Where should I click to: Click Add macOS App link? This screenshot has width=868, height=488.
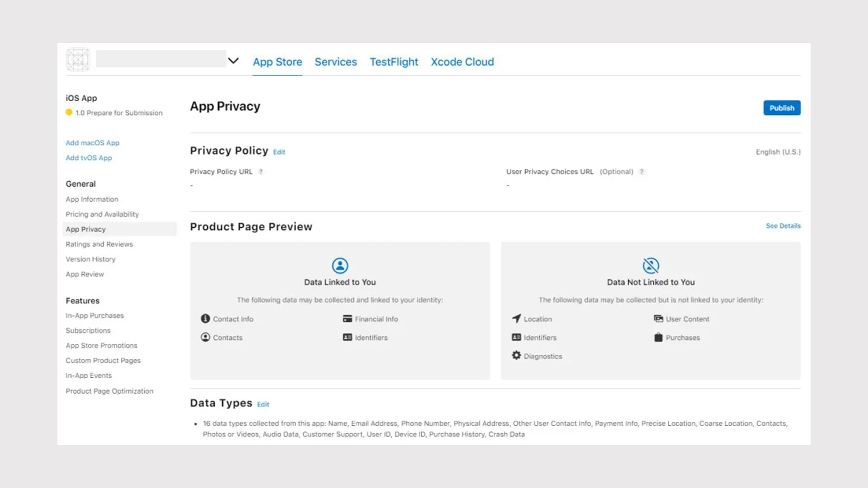(92, 143)
